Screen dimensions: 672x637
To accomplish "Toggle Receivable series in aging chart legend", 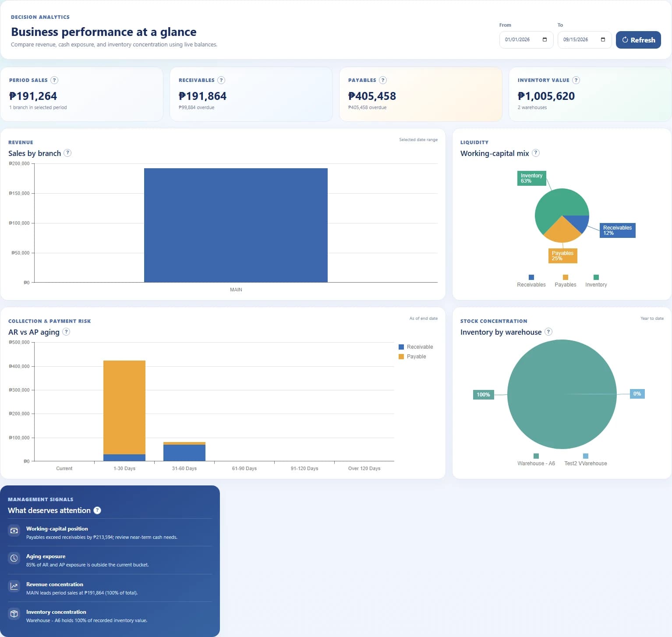I will click(x=416, y=347).
